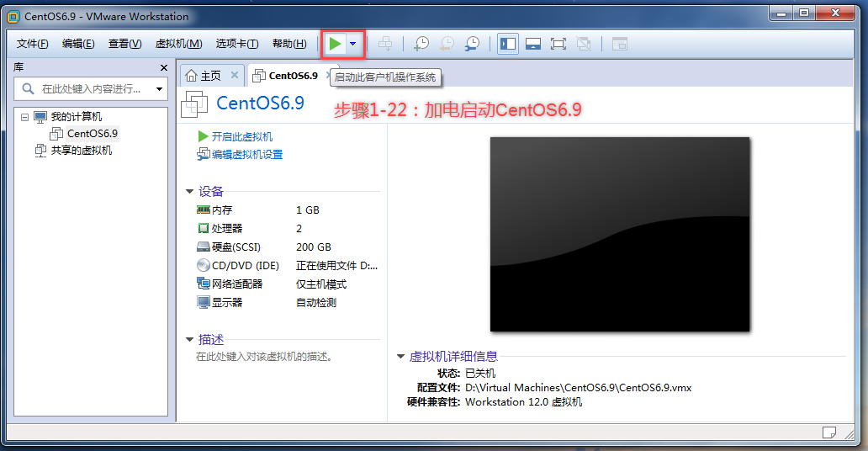Click the 已关机 status value
The height and width of the screenshot is (451, 868).
click(x=480, y=374)
